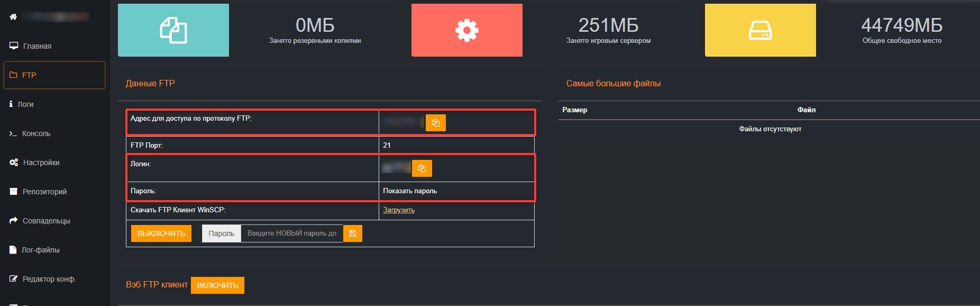Viewport: 980px width, 306px height.
Task: Open Лог-файлы in the sidebar
Action: click(x=40, y=250)
